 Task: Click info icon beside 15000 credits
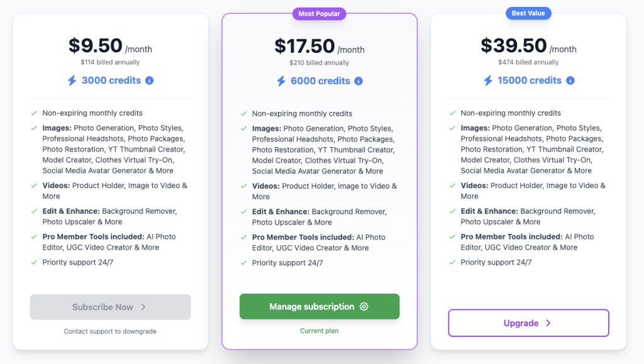click(570, 80)
